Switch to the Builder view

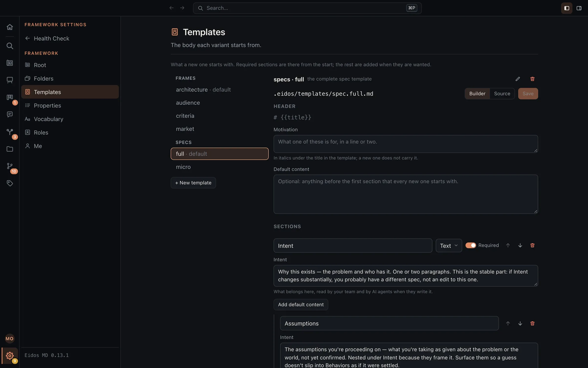(477, 93)
